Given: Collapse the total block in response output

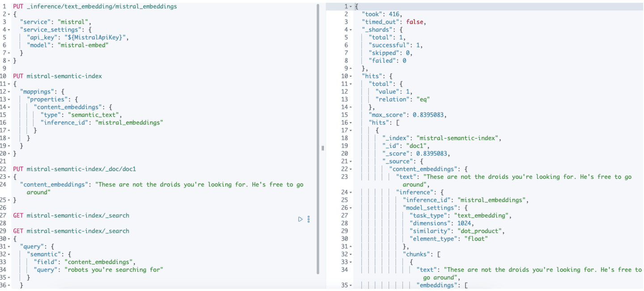Looking at the screenshot, I should pyautogui.click(x=352, y=84).
